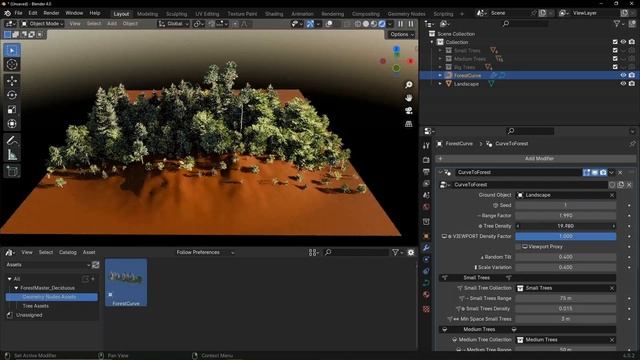The width and height of the screenshot is (640, 360).
Task: Open the Window menu
Action: coord(74,13)
